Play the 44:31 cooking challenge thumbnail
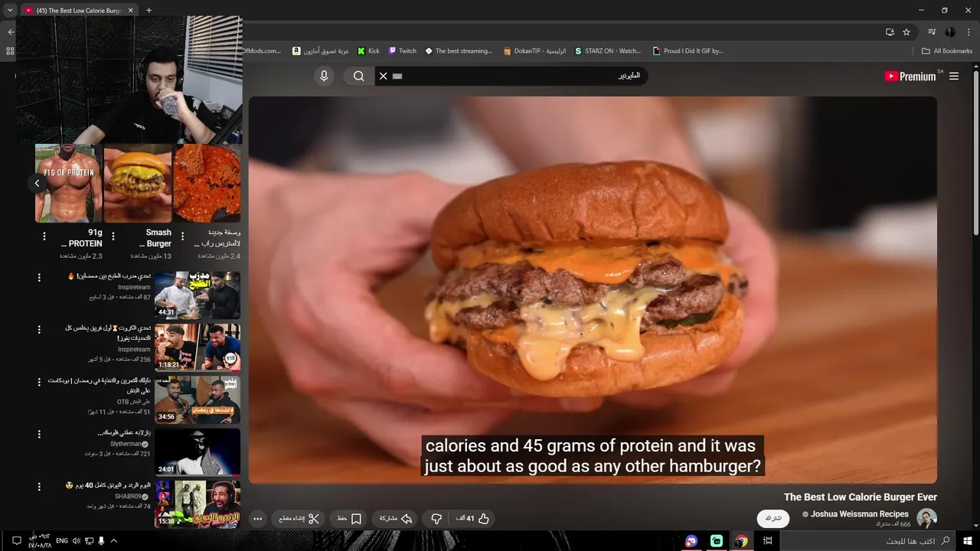Viewport: 980px width, 551px height. pyautogui.click(x=198, y=295)
